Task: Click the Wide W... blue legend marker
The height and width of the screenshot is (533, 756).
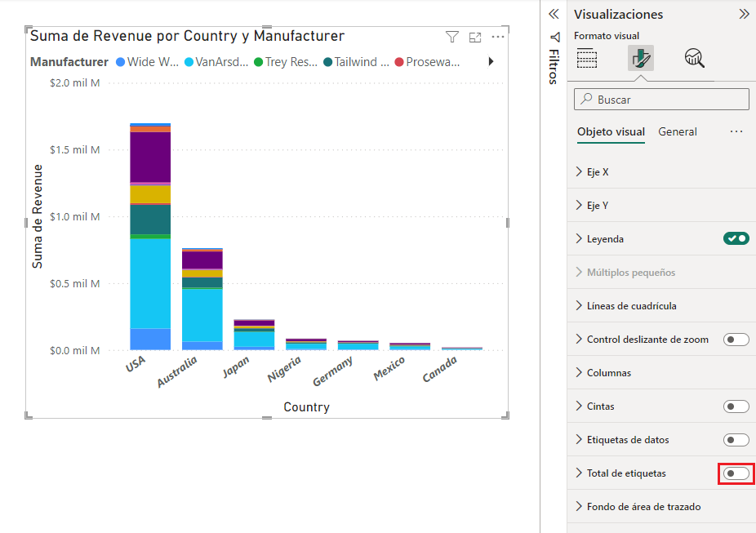Action: pyautogui.click(x=121, y=62)
